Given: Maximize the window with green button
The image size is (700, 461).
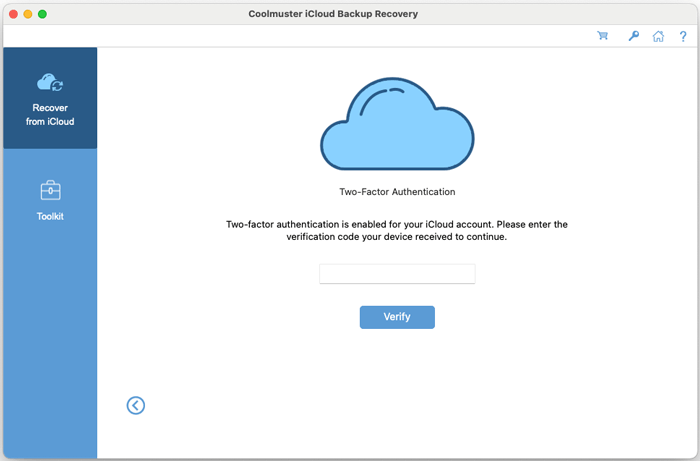Looking at the screenshot, I should tap(42, 14).
